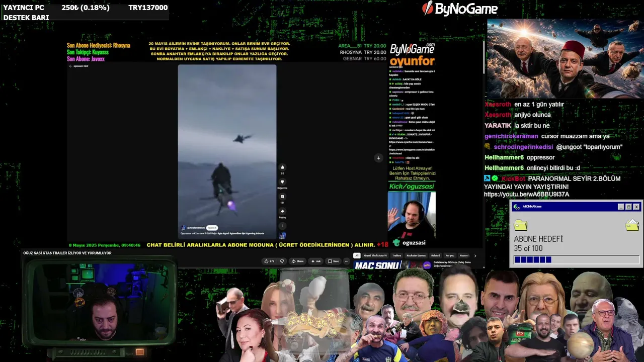Open the youtu.be link in KickBot message
Screen dimensions: 644x362
coord(527,195)
